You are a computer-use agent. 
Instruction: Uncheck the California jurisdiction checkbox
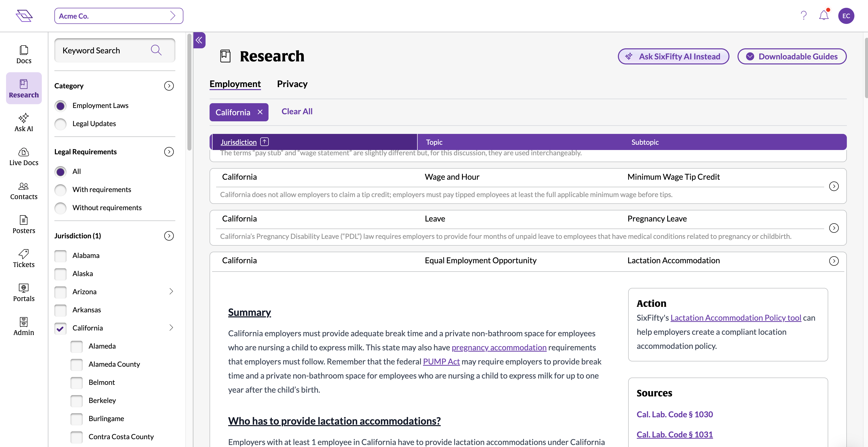click(61, 328)
